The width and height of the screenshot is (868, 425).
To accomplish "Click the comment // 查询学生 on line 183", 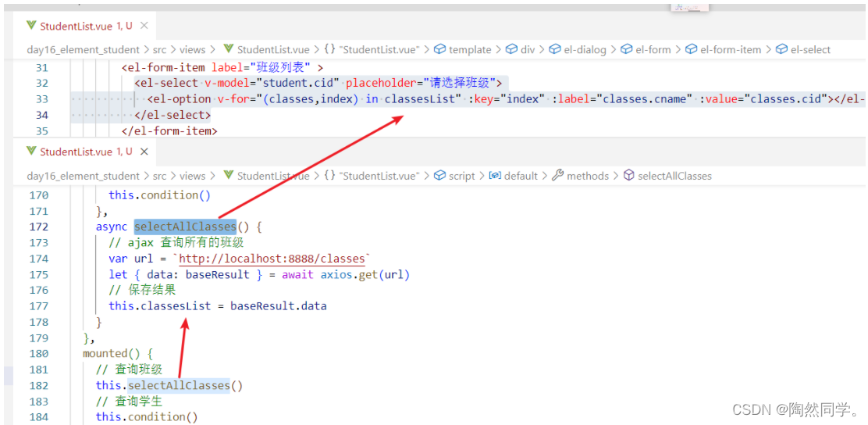I will [129, 402].
